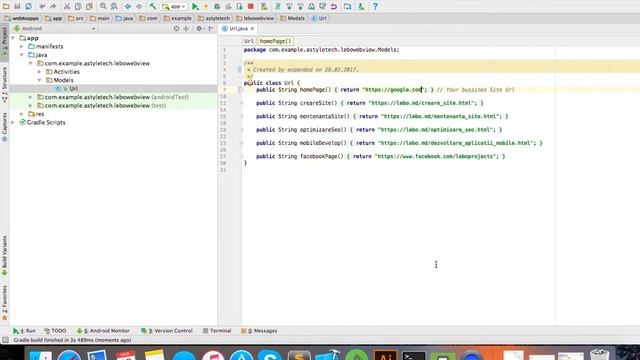Click the astyletech breadcrumb folder
Viewport: 640px width, 360px height.
tap(214, 18)
